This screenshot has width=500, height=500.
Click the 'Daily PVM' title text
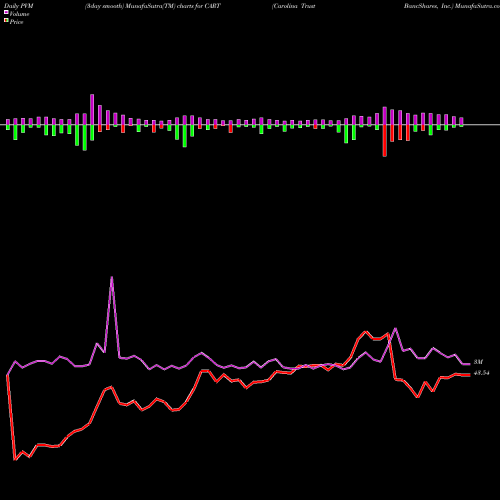(x=19, y=6)
